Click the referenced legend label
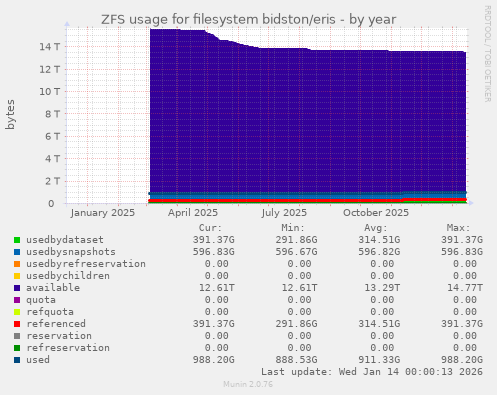 (x=56, y=324)
